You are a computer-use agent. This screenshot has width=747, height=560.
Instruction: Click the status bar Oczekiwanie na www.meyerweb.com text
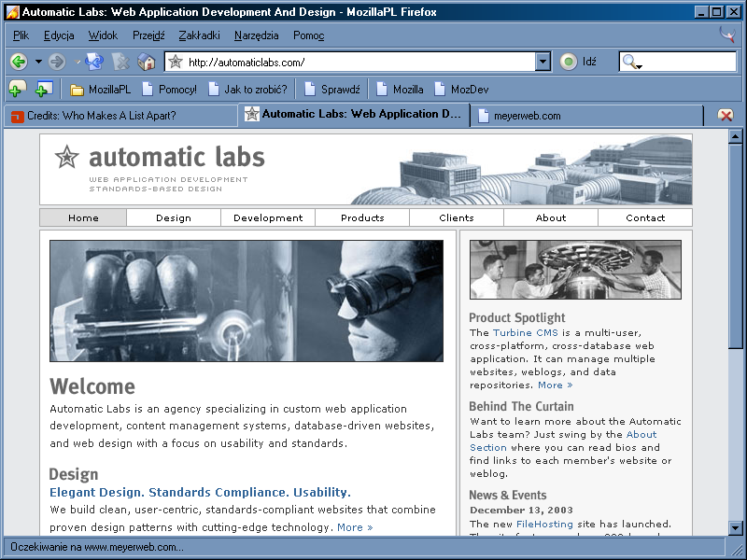pyautogui.click(x=97, y=547)
